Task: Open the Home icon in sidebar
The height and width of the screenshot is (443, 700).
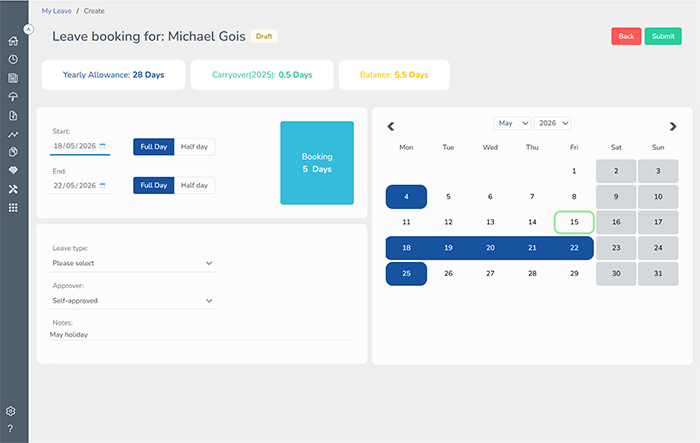Action: [x=13, y=41]
